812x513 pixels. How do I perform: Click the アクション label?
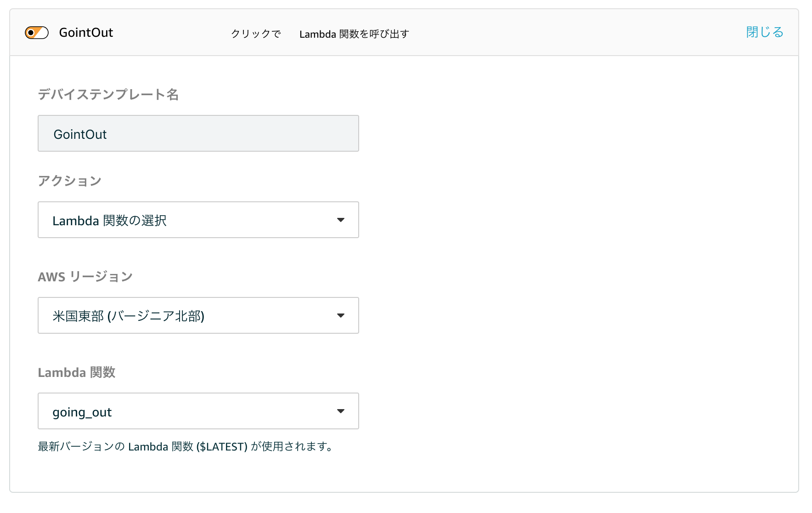[70, 181]
